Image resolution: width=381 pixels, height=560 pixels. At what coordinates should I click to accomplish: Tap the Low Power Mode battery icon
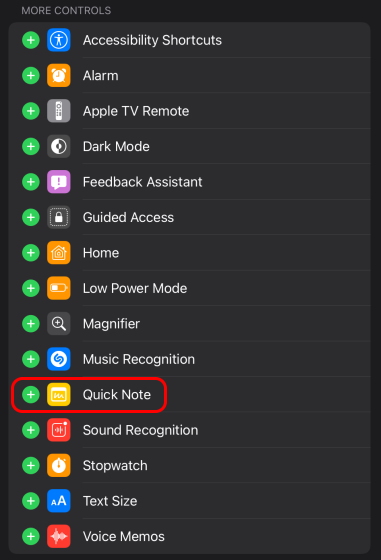click(59, 288)
